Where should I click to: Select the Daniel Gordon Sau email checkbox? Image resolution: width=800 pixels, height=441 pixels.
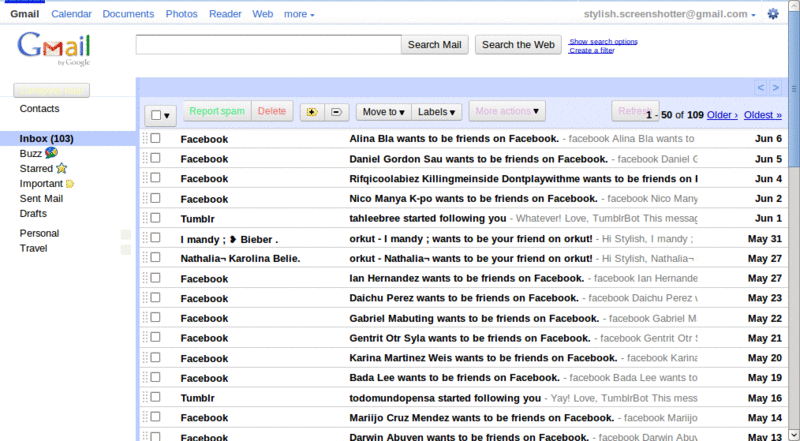point(155,158)
